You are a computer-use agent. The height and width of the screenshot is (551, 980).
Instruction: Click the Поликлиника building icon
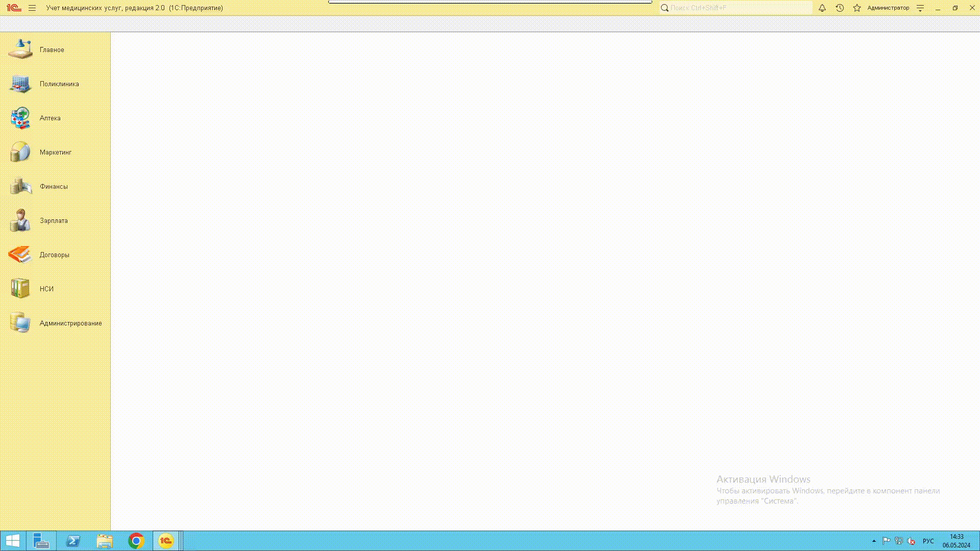20,84
